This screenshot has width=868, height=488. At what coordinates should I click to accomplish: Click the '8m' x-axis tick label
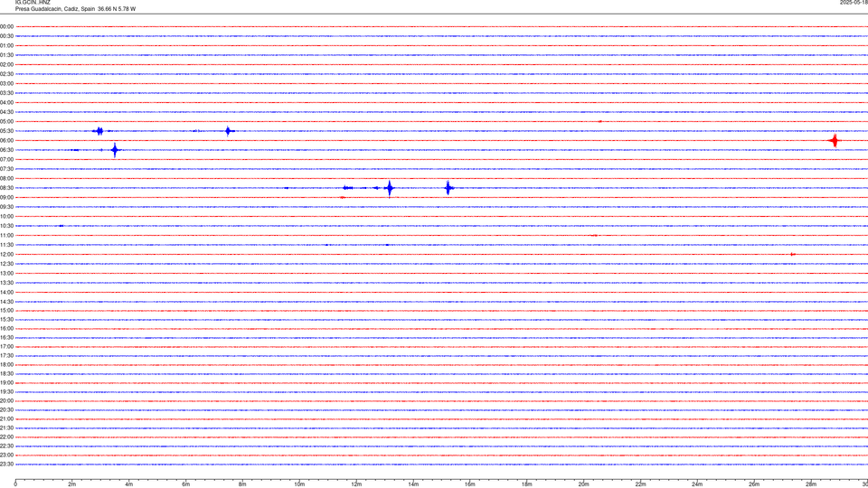(242, 484)
